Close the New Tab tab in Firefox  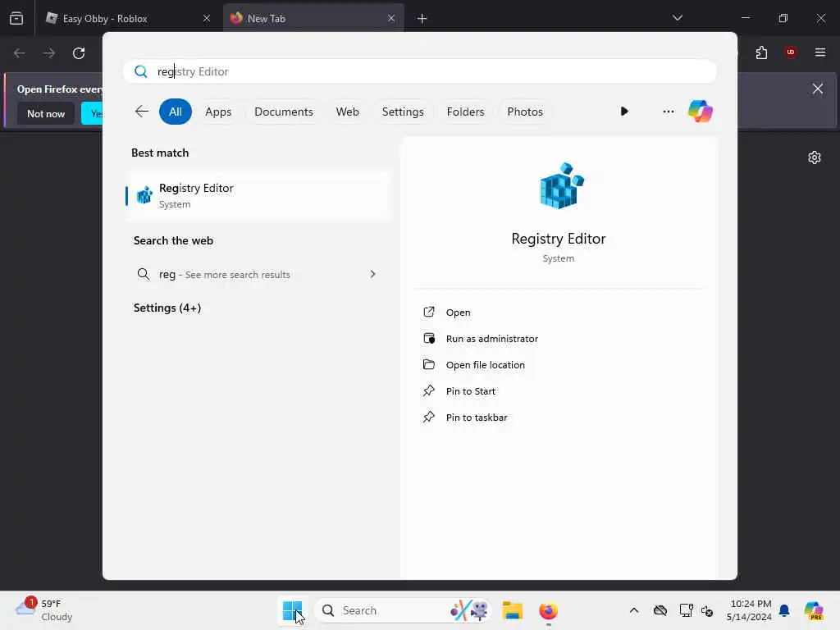pyautogui.click(x=391, y=18)
